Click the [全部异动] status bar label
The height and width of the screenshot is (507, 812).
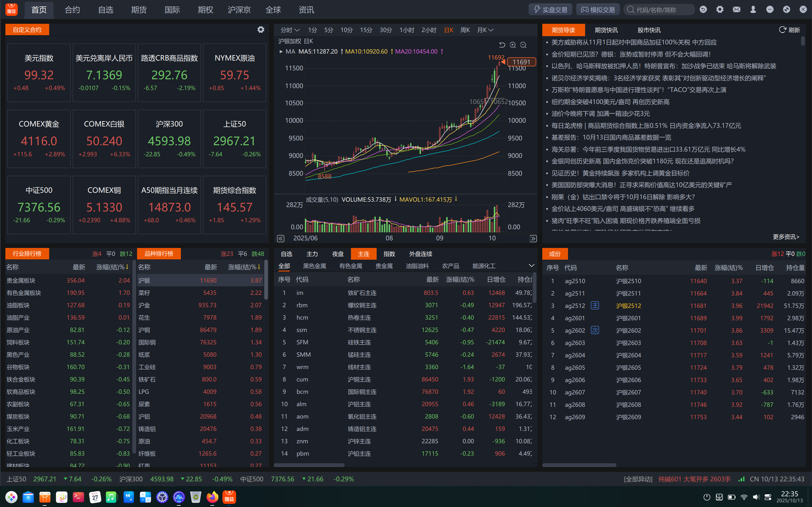[x=638, y=479]
